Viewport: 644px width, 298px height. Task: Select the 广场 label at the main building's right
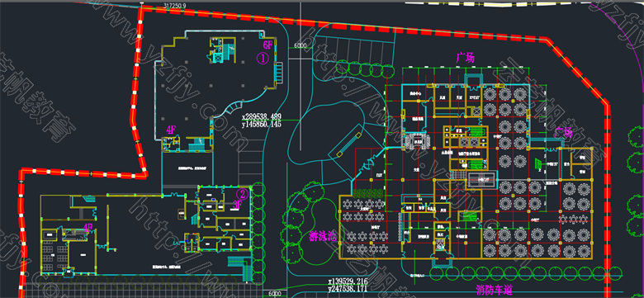tap(563, 132)
